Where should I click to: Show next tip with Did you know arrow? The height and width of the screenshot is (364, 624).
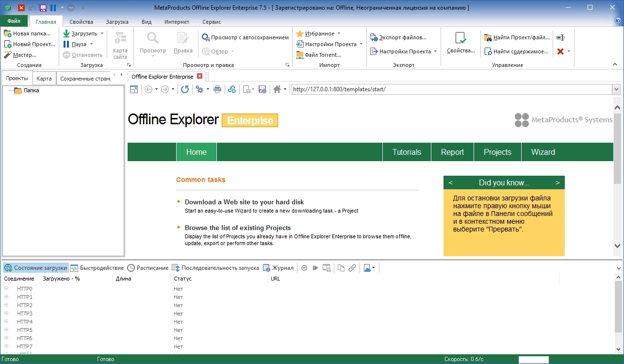558,182
